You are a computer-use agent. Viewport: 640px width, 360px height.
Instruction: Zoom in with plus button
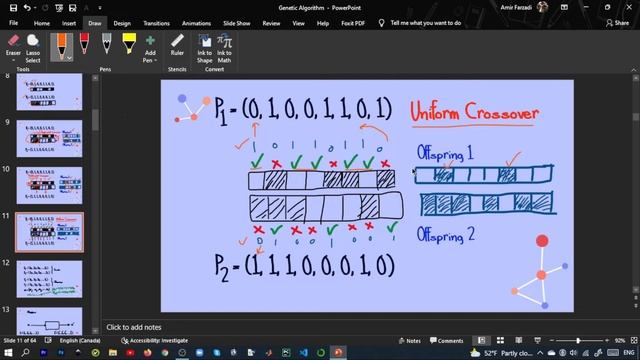coord(607,340)
